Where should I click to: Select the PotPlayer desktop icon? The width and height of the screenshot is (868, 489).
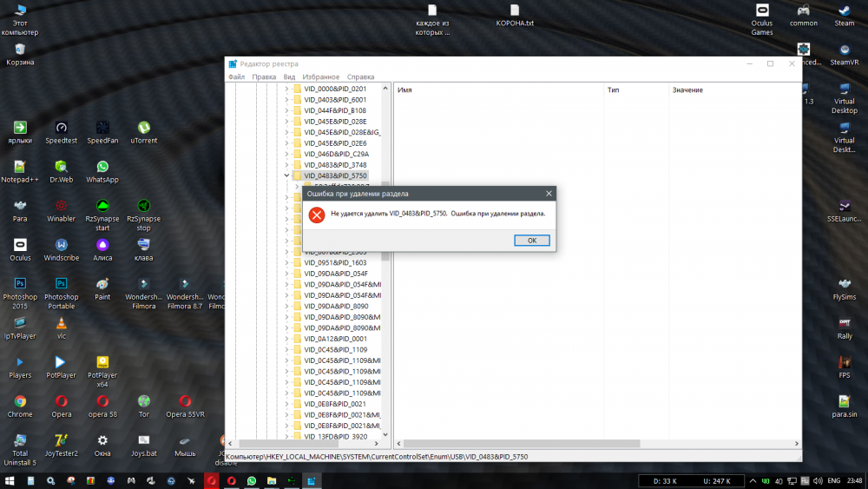click(x=61, y=367)
